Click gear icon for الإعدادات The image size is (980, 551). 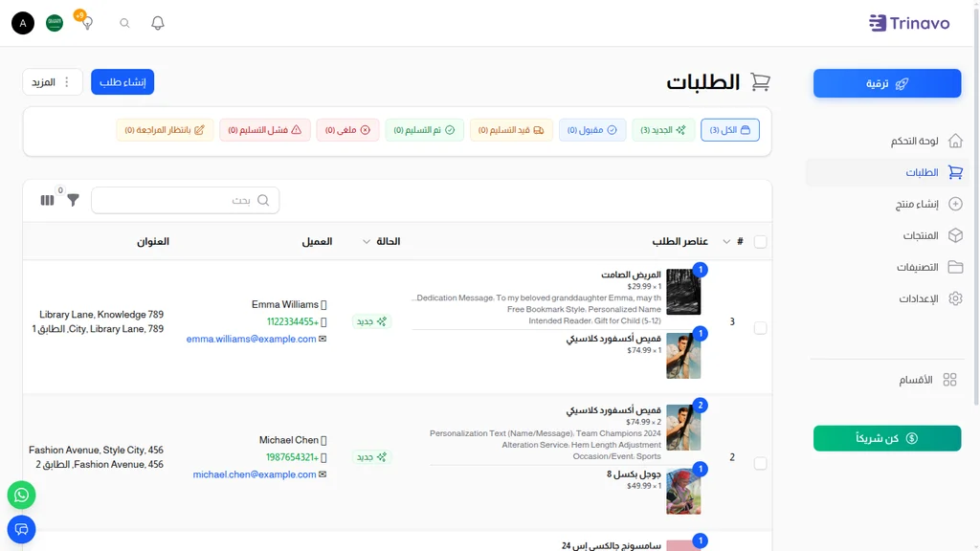955,298
